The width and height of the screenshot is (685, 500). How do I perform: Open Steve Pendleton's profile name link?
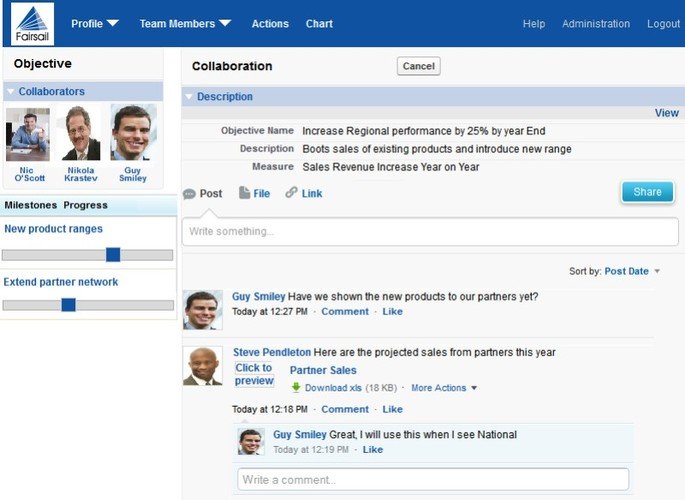272,352
